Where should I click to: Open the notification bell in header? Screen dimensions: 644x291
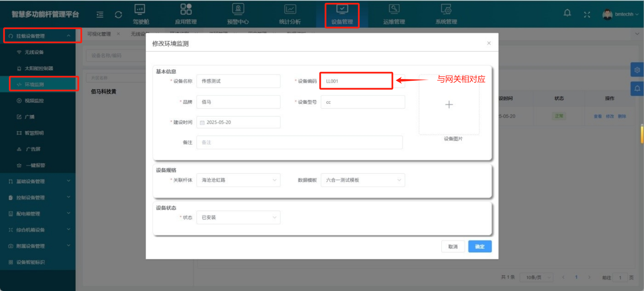point(567,13)
